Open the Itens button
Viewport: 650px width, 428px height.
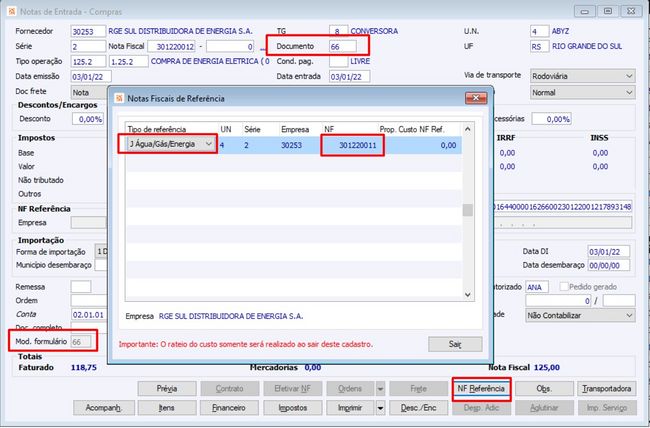167,408
